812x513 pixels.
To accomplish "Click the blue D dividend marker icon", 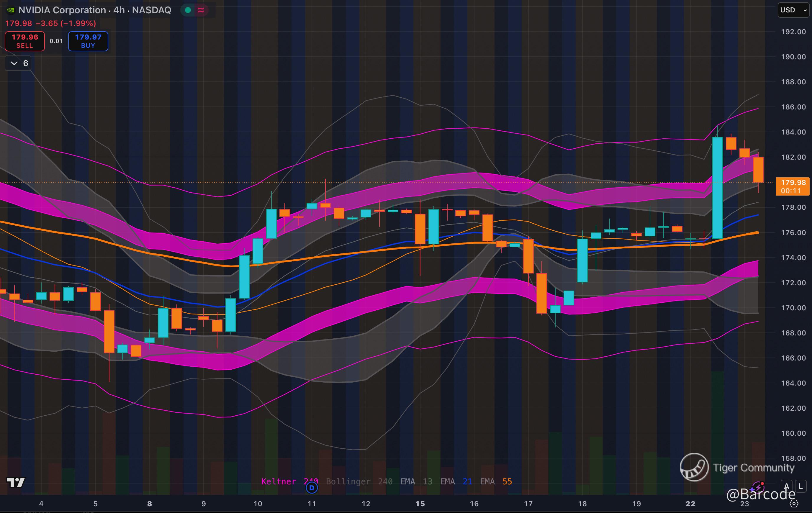I will (x=312, y=487).
